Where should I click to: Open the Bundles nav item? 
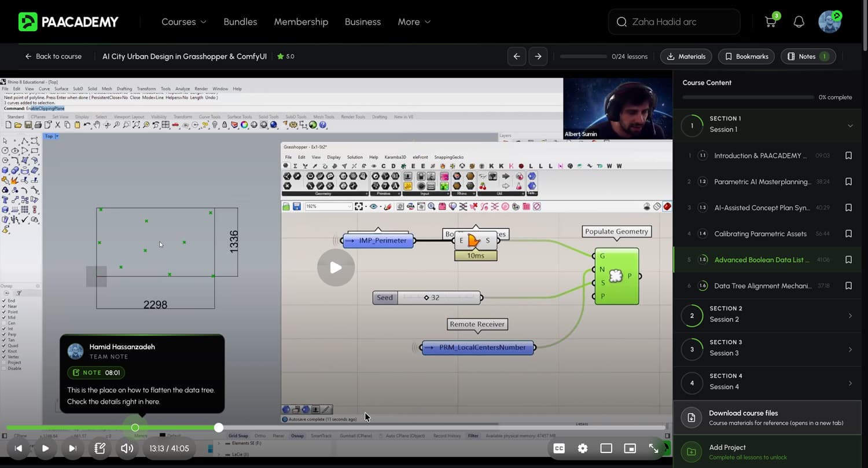(x=240, y=22)
